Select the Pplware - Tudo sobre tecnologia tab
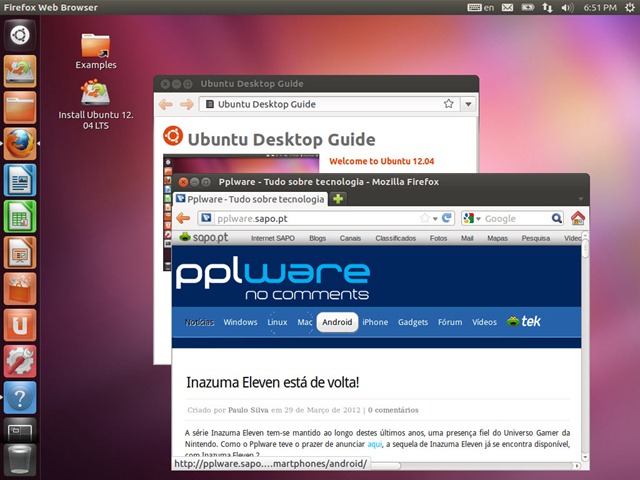This screenshot has width=640, height=480. pos(250,199)
